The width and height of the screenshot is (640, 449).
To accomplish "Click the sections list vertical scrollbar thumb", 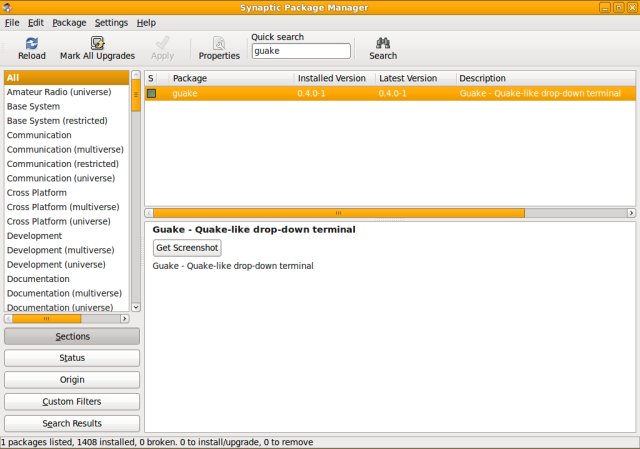I will tap(136, 96).
